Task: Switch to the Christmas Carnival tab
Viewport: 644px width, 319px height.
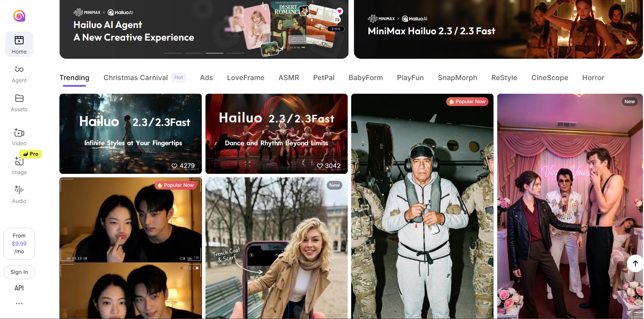Action: point(136,78)
